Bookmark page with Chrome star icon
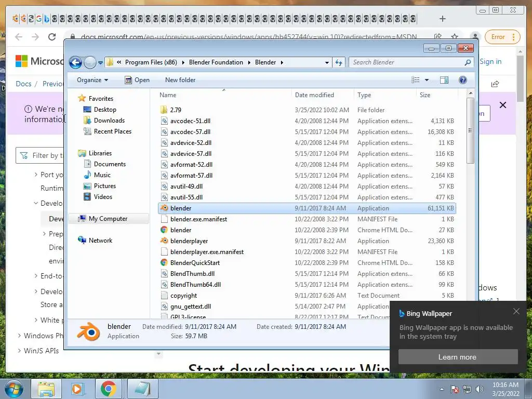This screenshot has height=399, width=532. click(x=455, y=37)
